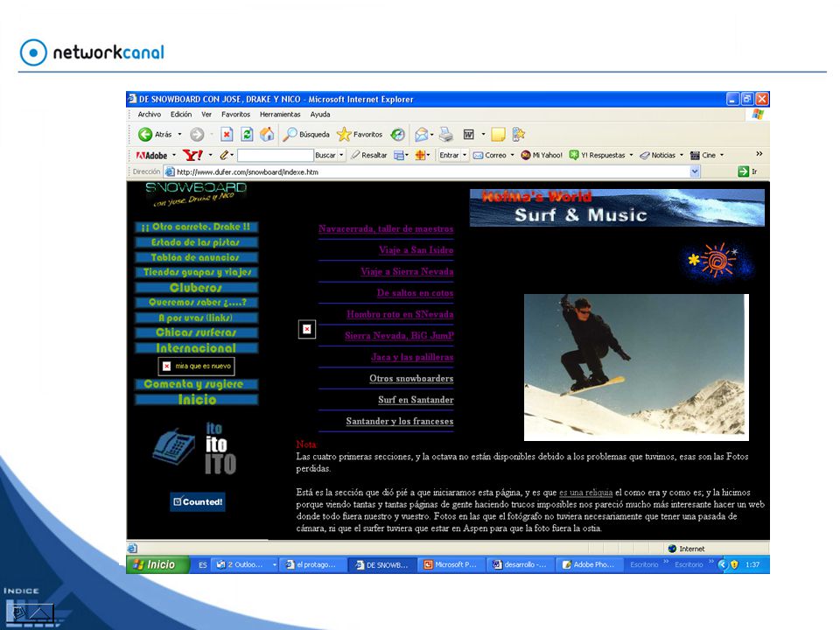Open the Favoritos star toolbar button
The height and width of the screenshot is (630, 840).
[x=360, y=135]
